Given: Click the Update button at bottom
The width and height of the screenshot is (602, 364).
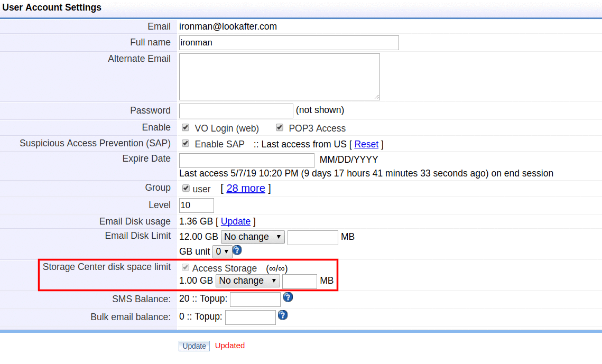Looking at the screenshot, I should 195,346.
